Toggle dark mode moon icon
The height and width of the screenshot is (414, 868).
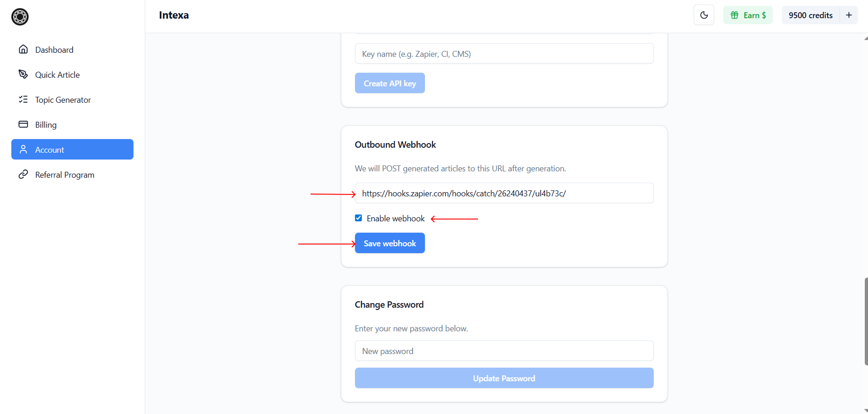pyautogui.click(x=704, y=15)
